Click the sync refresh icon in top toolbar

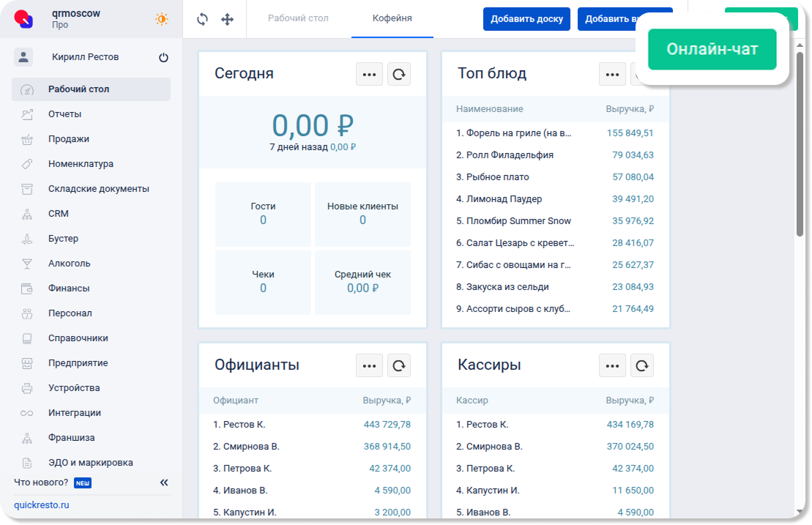203,19
